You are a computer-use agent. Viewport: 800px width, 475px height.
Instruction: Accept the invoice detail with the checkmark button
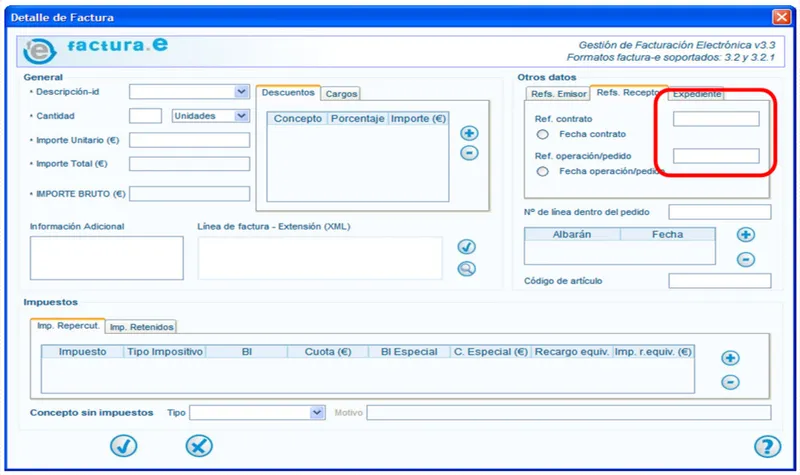click(123, 445)
